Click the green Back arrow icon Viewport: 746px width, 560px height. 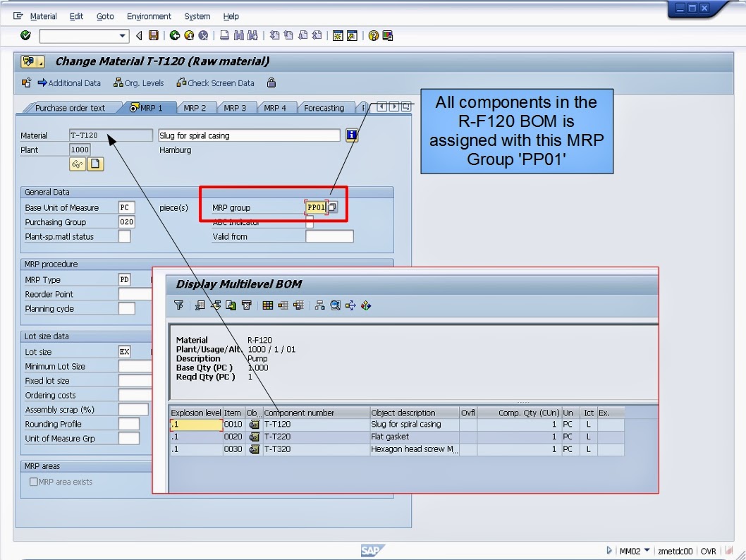click(x=175, y=36)
